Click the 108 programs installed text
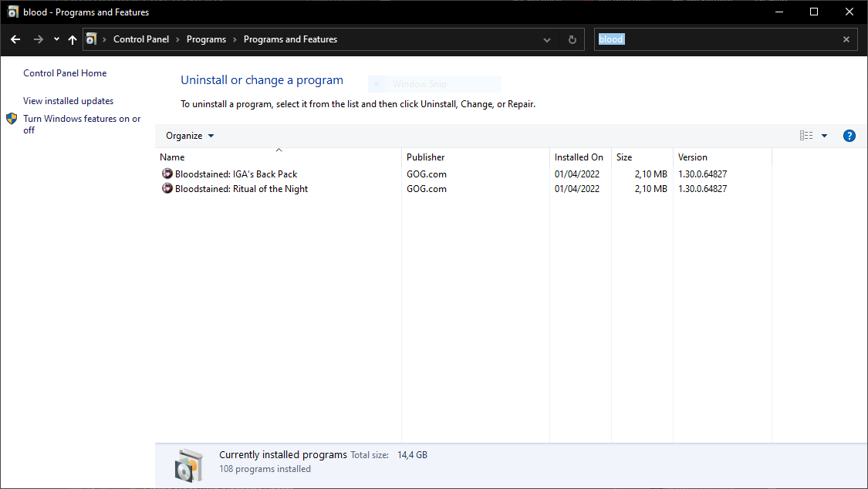868x489 pixels. (265, 469)
